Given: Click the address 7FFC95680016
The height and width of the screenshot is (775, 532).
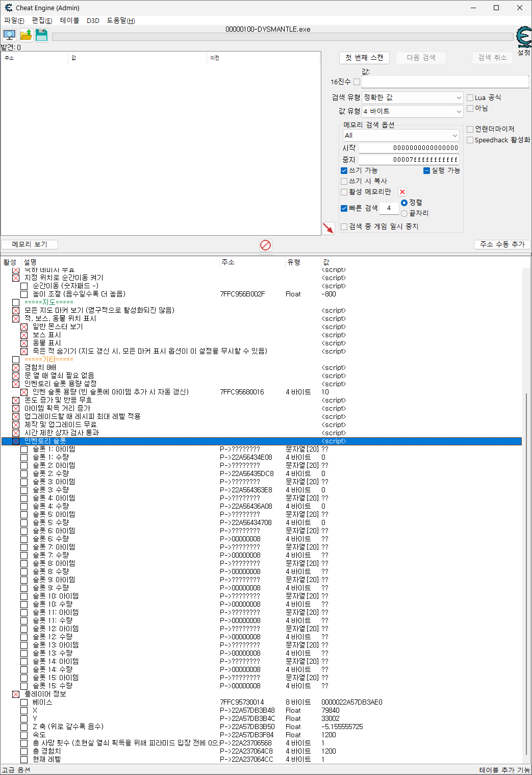Looking at the screenshot, I should (x=242, y=392).
